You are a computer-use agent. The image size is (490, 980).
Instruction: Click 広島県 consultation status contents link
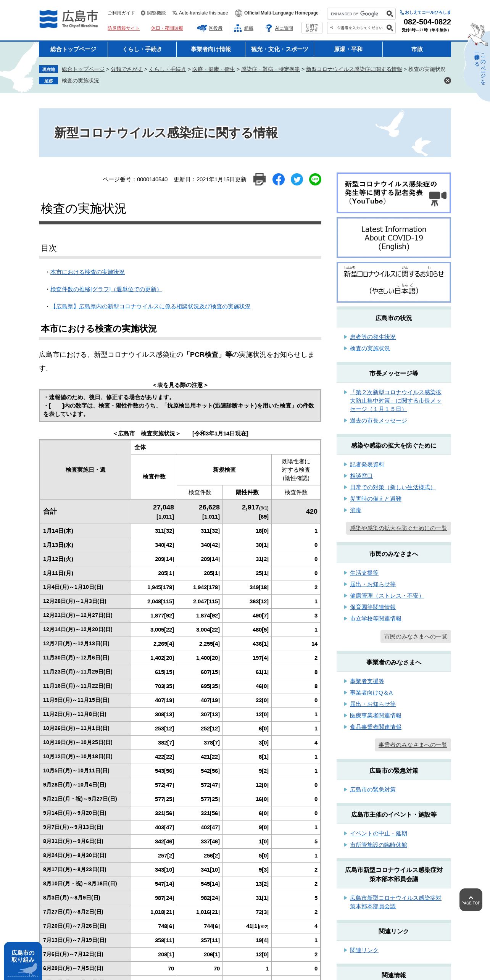pyautogui.click(x=150, y=306)
